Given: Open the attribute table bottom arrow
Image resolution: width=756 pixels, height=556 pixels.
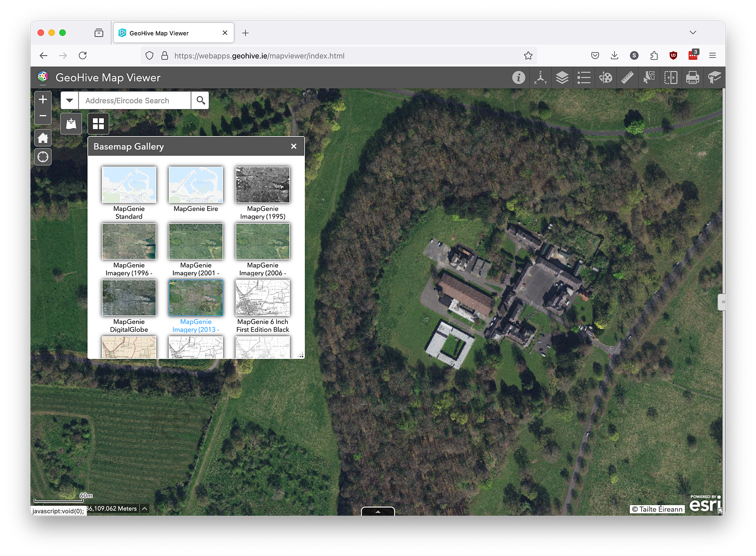Looking at the screenshot, I should click(378, 511).
